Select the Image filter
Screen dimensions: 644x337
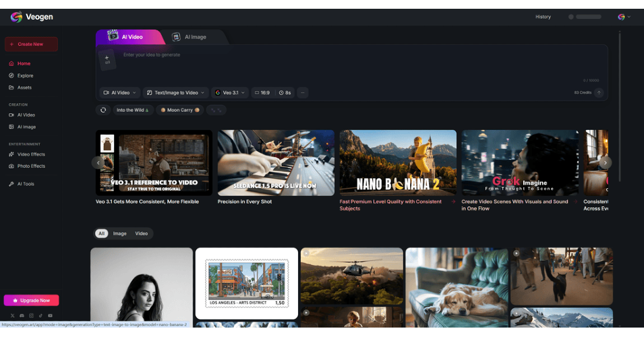(x=120, y=234)
